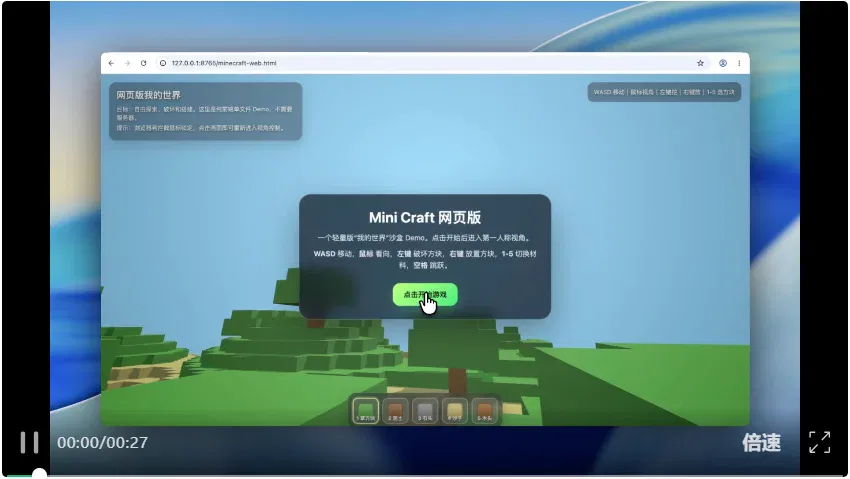The height and width of the screenshot is (479, 850).
Task: Click the 一个轻量版 description line in dialog
Action: pyautogui.click(x=425, y=238)
